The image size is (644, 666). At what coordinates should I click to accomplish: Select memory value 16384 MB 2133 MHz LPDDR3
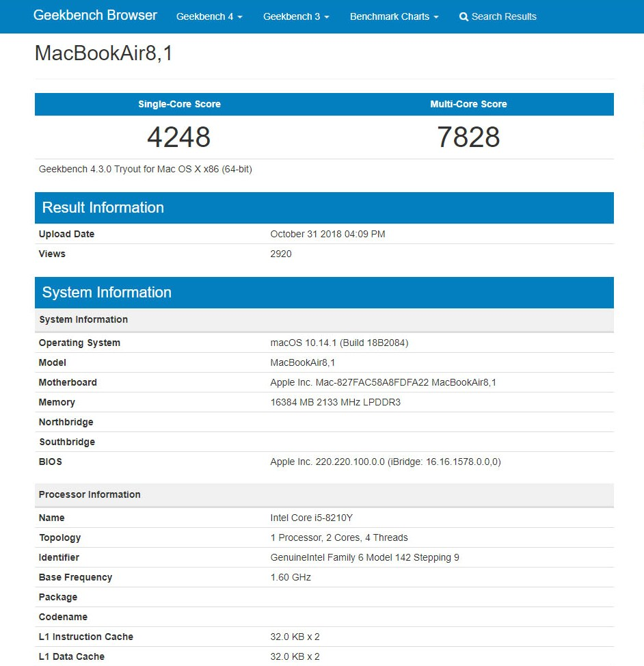[335, 402]
